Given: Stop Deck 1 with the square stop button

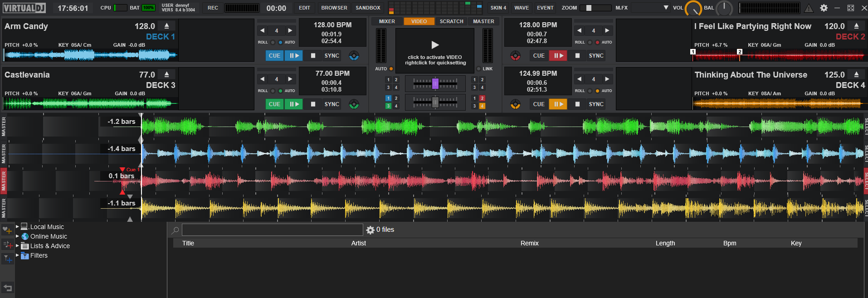Looking at the screenshot, I should tap(313, 56).
